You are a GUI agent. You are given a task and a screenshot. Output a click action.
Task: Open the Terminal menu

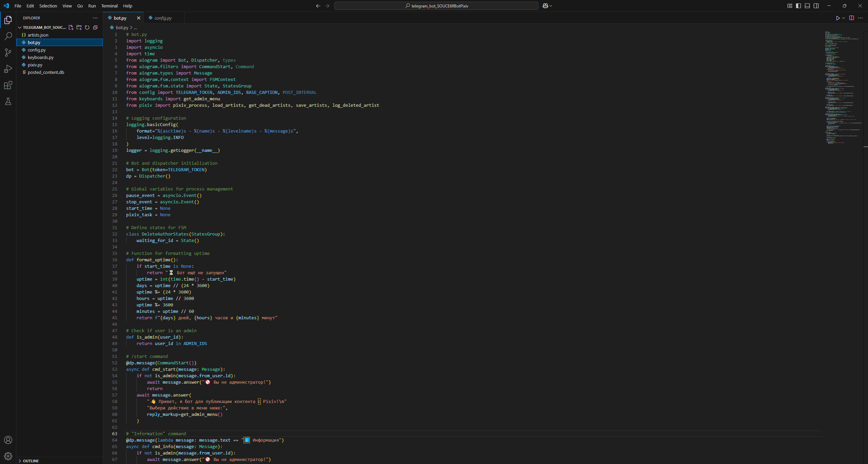(109, 6)
